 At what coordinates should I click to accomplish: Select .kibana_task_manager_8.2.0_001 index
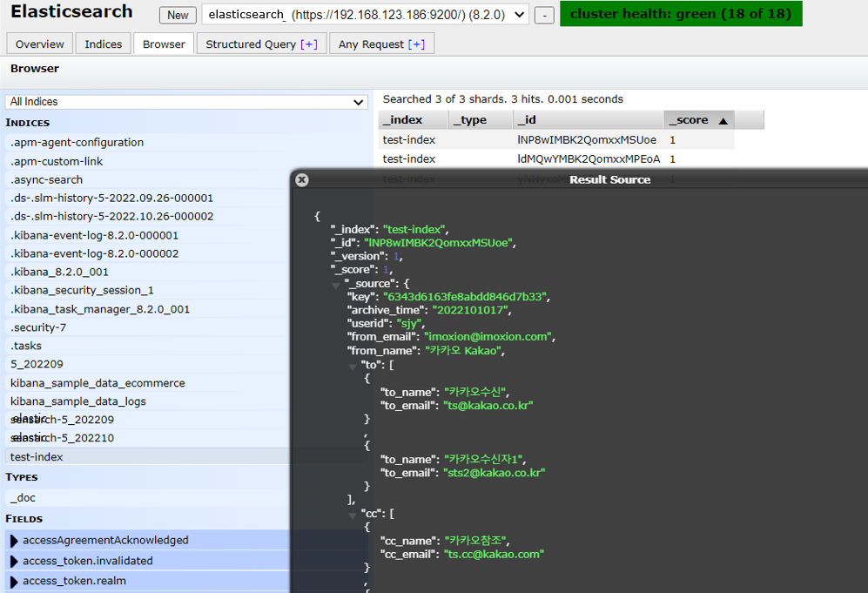[147, 309]
